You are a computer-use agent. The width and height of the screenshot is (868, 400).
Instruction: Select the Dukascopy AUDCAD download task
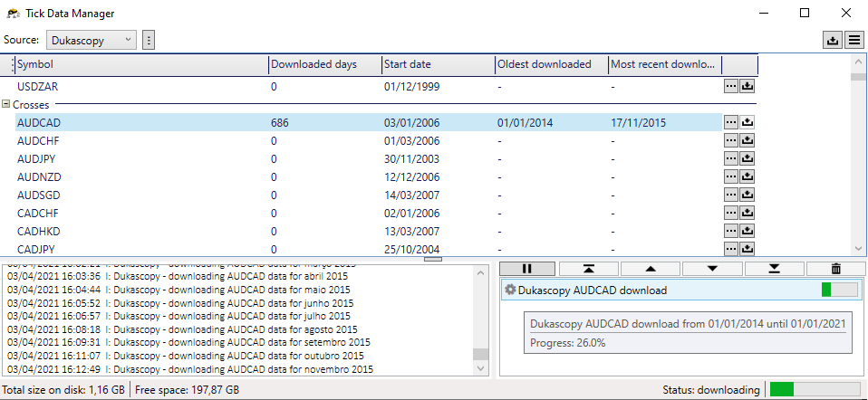point(680,290)
